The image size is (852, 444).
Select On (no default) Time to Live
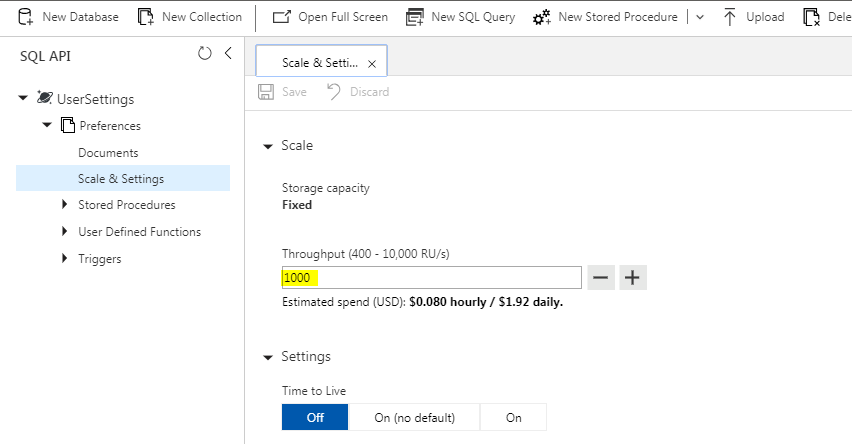[414, 417]
